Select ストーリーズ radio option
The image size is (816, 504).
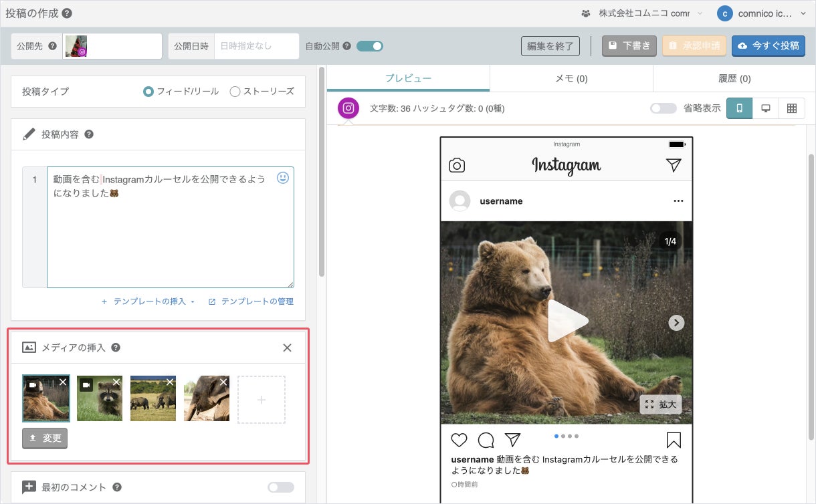pyautogui.click(x=262, y=92)
